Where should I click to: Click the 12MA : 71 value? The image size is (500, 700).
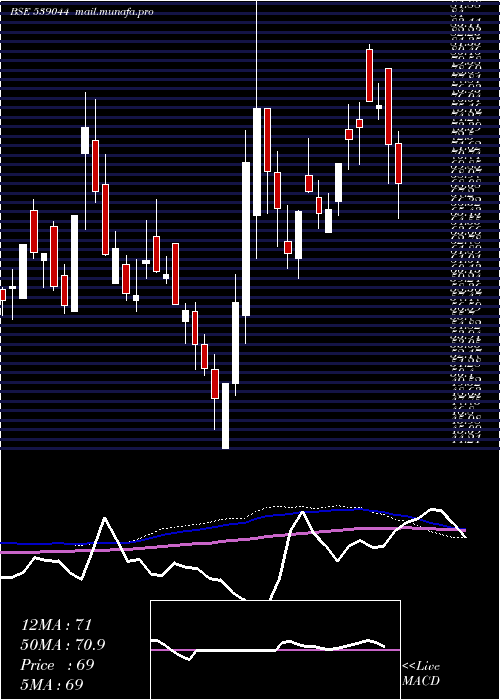coord(56,624)
